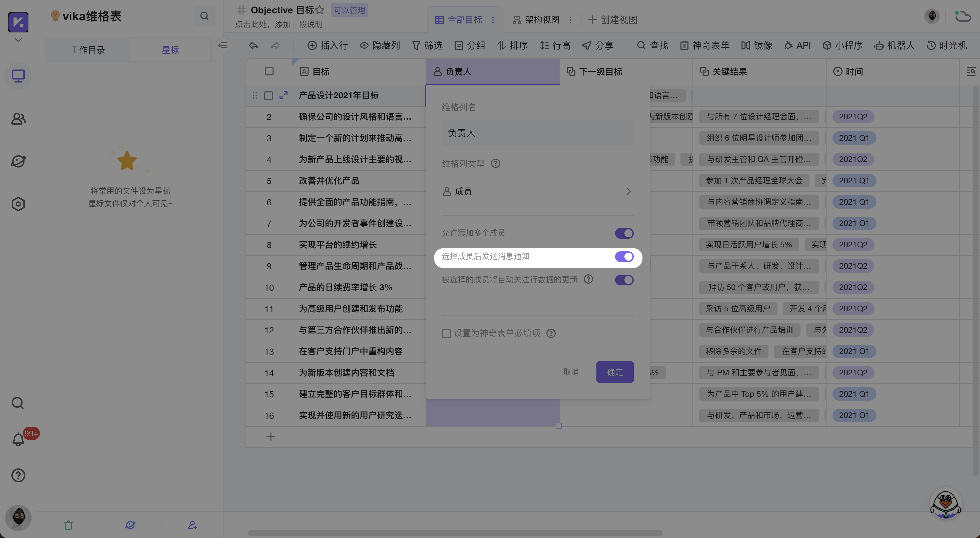Toggle 选择成员后发送消息通知 switch
Image resolution: width=980 pixels, height=538 pixels.
624,257
